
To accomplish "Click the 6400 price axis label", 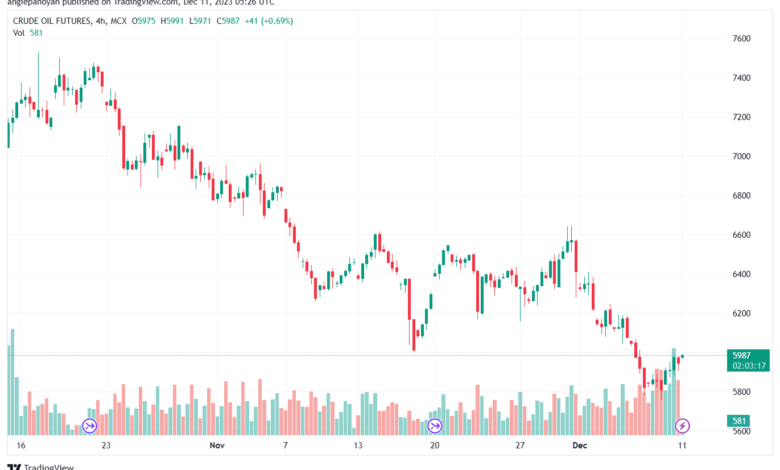I will (x=742, y=274).
